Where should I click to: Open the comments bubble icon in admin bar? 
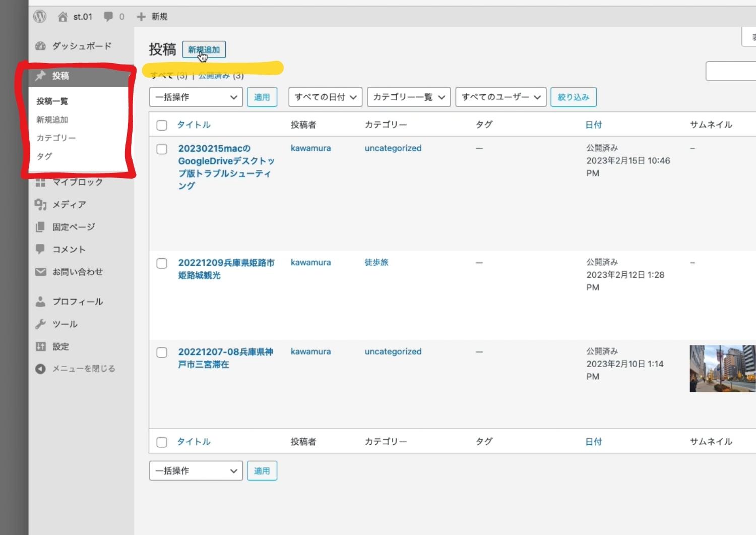click(108, 17)
